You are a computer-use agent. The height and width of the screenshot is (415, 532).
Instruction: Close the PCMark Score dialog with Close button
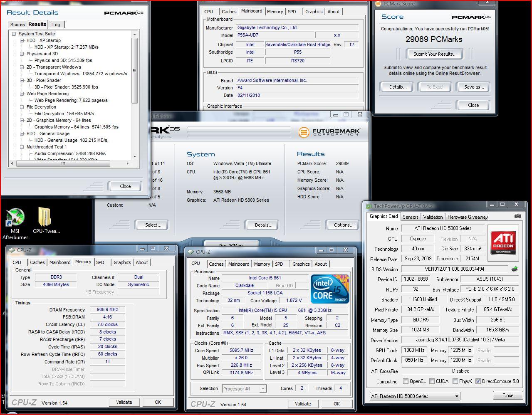pos(473,105)
